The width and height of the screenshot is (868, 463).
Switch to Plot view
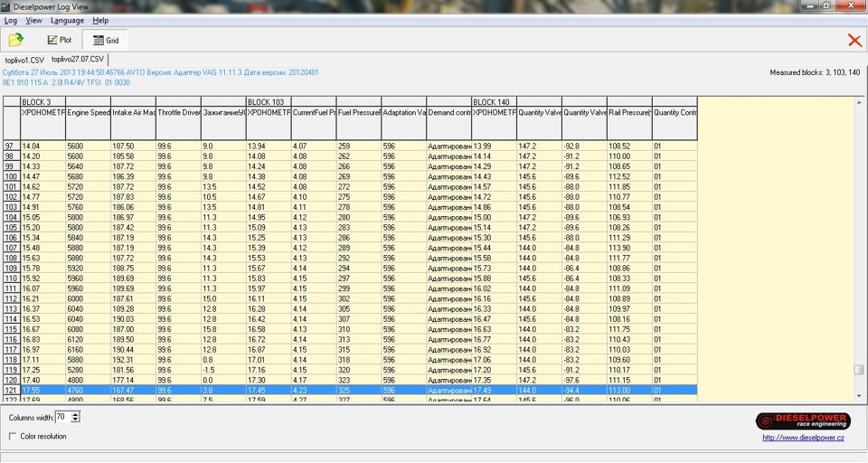[60, 40]
